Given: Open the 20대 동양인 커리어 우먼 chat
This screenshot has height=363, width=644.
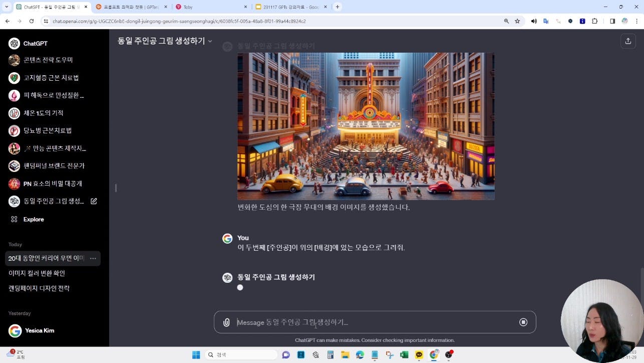Looking at the screenshot, I should coord(46,258).
